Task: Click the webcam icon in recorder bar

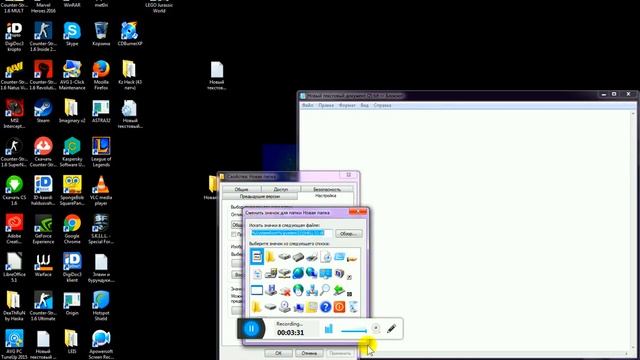Action: [376, 328]
